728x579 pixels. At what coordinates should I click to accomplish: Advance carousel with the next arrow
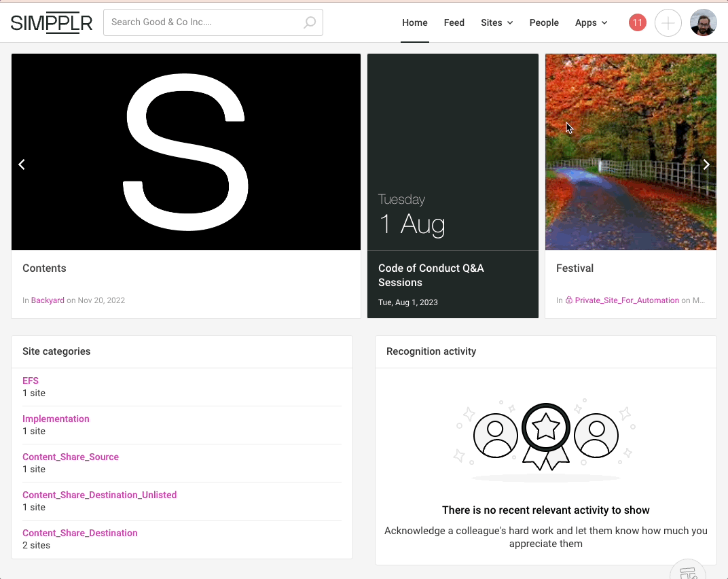[706, 164]
